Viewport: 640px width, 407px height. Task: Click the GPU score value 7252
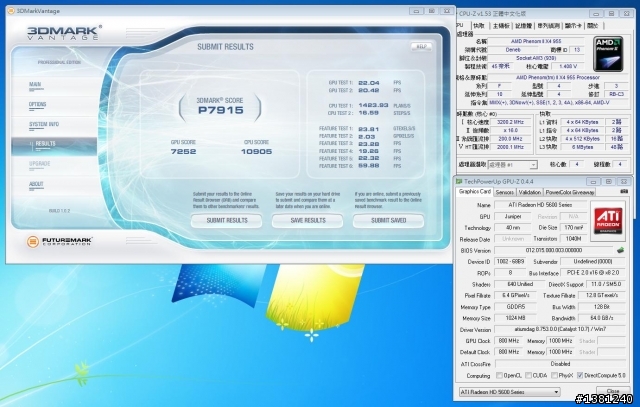[183, 151]
